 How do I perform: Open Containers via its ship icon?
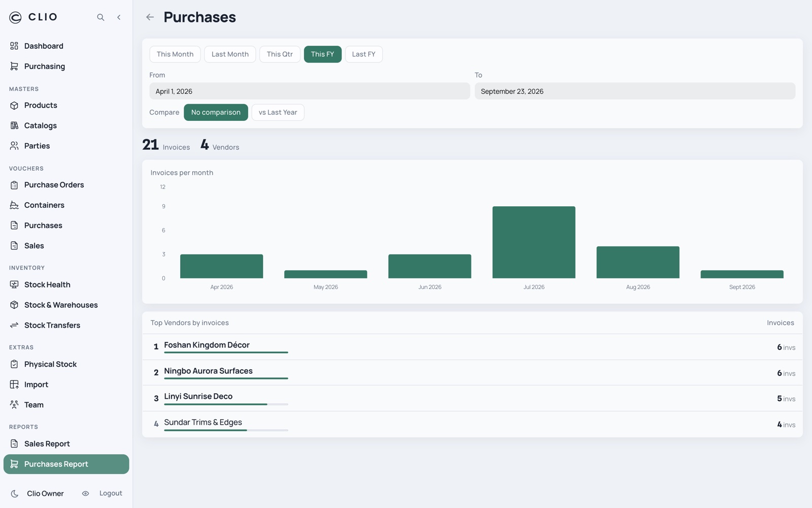(14, 205)
